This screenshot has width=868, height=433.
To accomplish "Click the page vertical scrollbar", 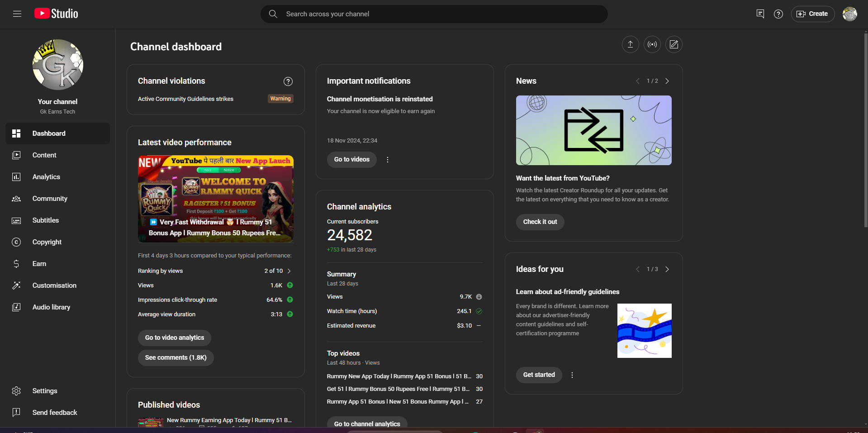I will coord(866,131).
